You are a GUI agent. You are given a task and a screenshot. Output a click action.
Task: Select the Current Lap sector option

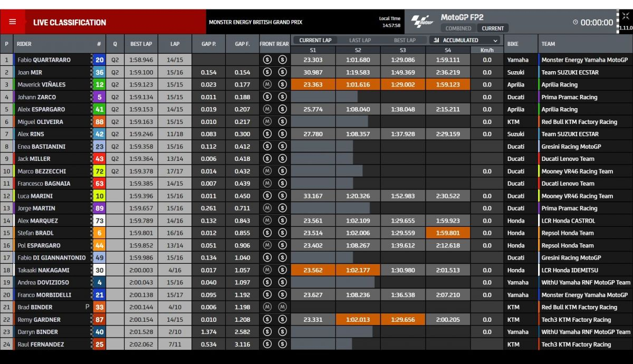tap(315, 40)
